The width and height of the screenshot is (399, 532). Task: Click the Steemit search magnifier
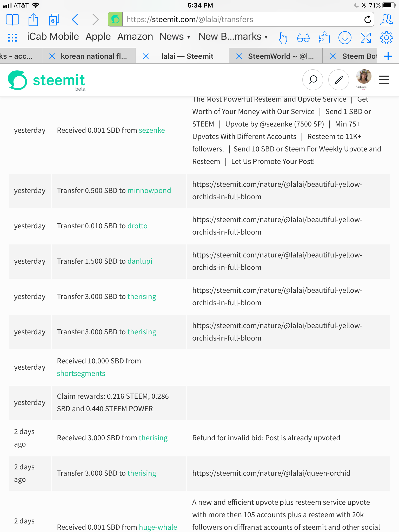[x=313, y=80]
